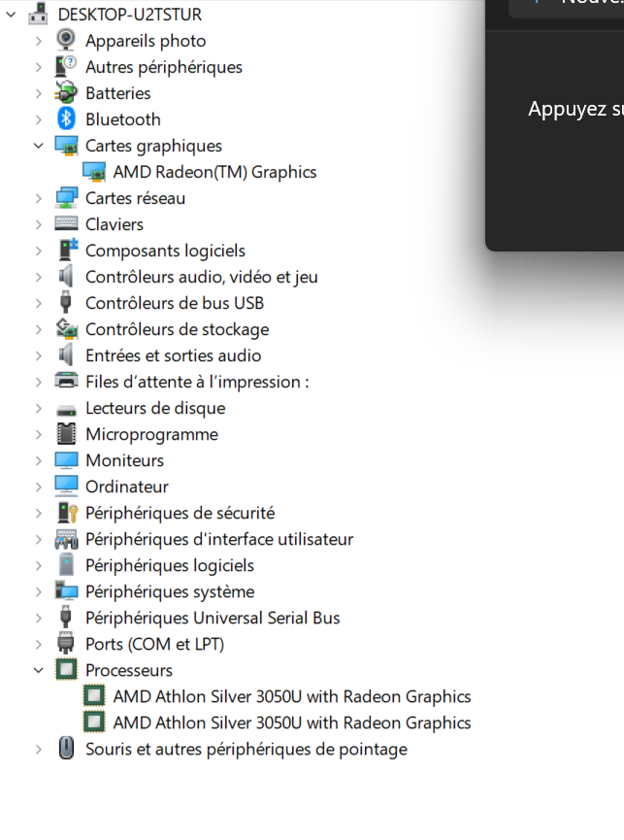Select the first AMD Athlon Silver 3050U entry
This screenshot has width=624, height=840.
coord(292,696)
